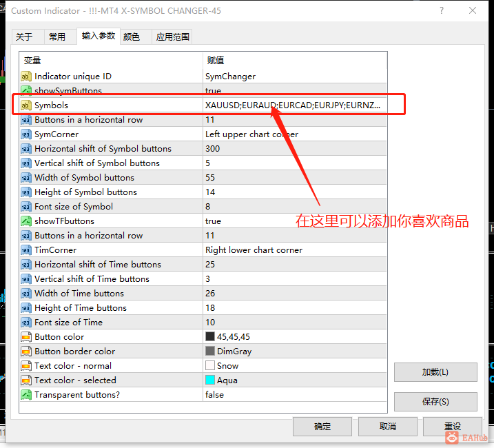Select the Font size of Symbol row label

(74, 207)
